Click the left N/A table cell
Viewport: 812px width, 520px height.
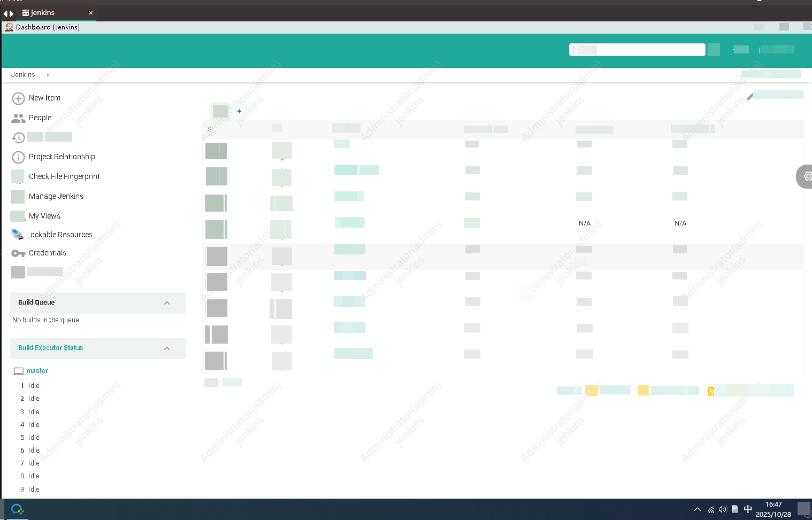click(x=585, y=223)
